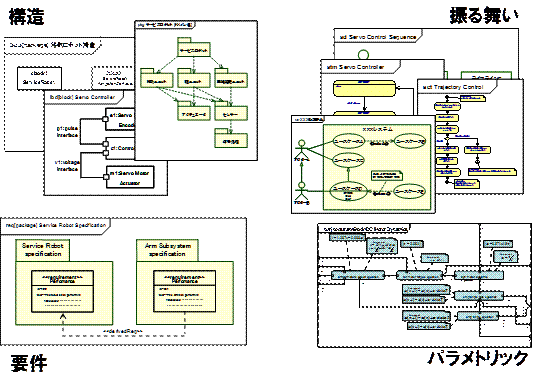
Task: Click the パラメトリック heading label
Action: tap(478, 358)
